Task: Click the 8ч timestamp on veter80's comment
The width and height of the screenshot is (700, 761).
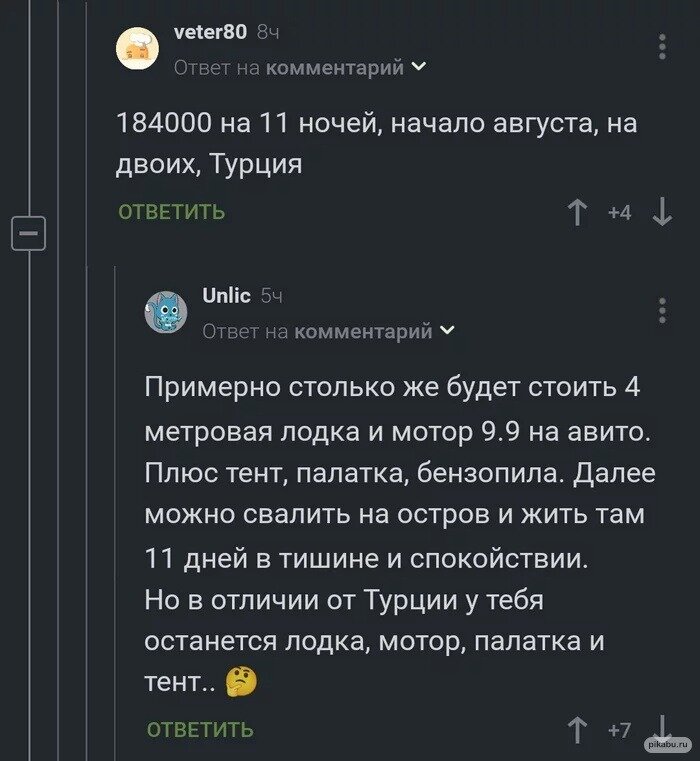Action: [268, 33]
